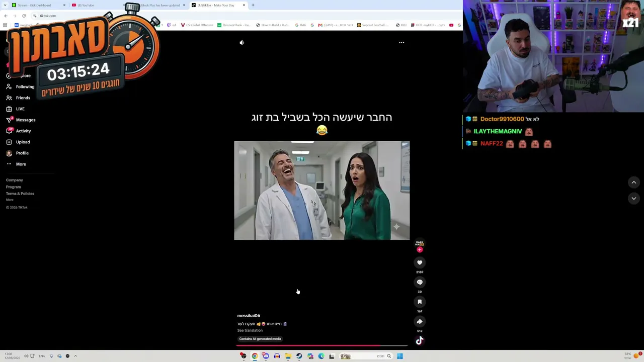Viewport: 644px width, 362px height.
Task: Open the Discount Bank bookmark
Action: pos(234,25)
